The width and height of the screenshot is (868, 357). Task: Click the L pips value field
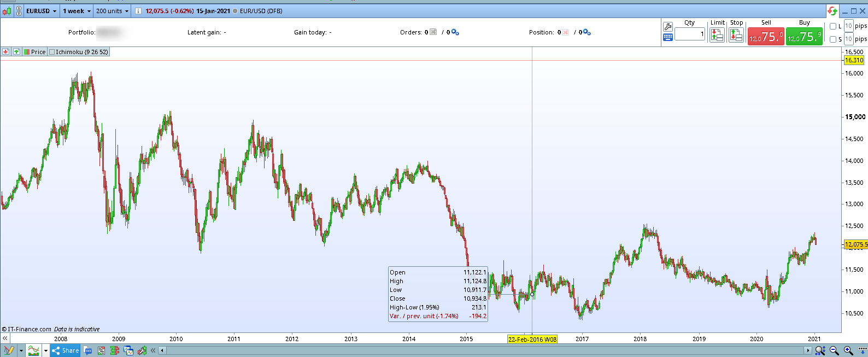pos(848,26)
